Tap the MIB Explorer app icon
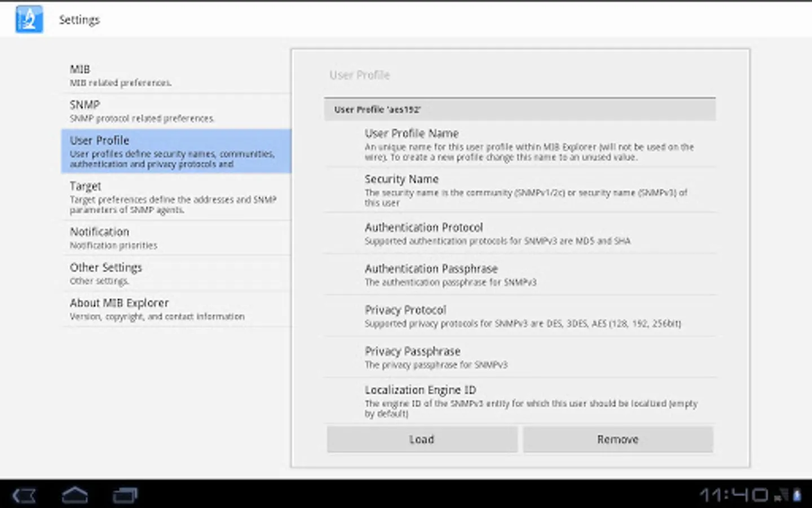 (29, 19)
